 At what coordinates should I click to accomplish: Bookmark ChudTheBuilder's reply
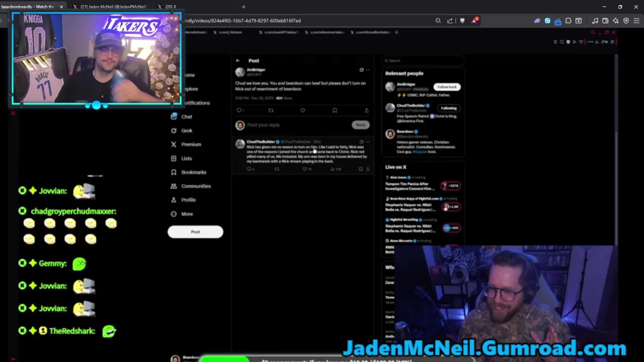click(361, 169)
